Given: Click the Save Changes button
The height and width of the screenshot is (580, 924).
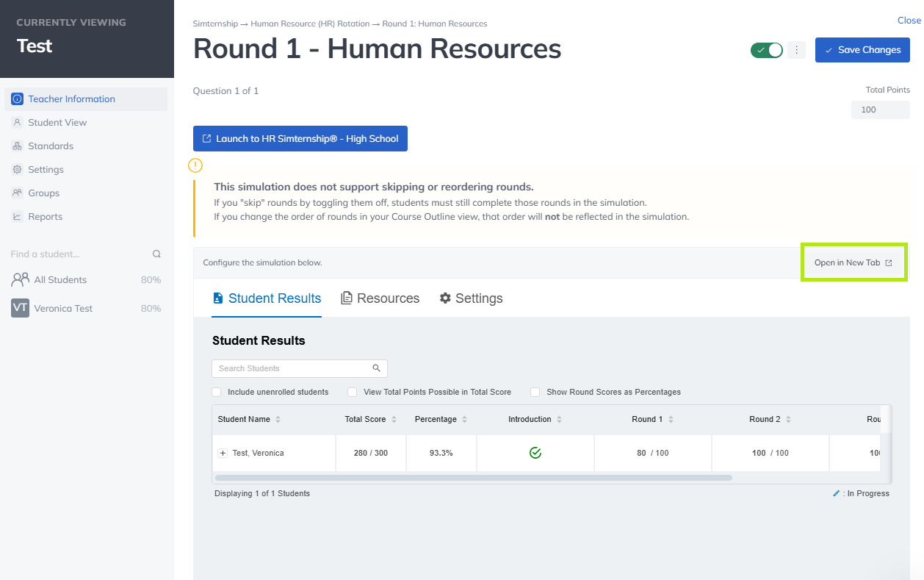Looking at the screenshot, I should click(x=862, y=50).
